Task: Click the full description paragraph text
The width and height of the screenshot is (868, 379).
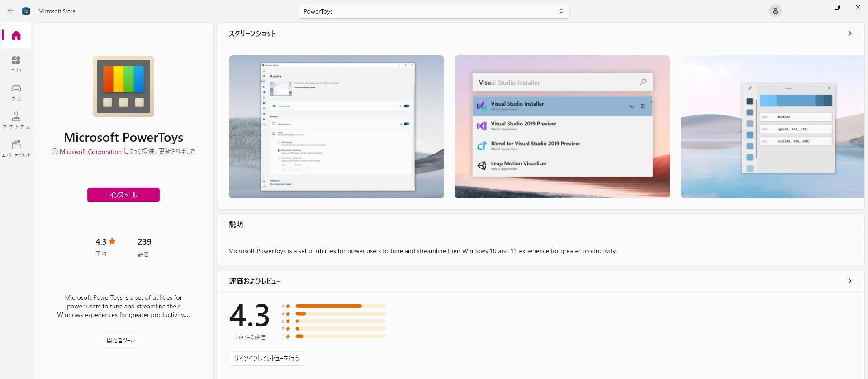Action: point(422,251)
